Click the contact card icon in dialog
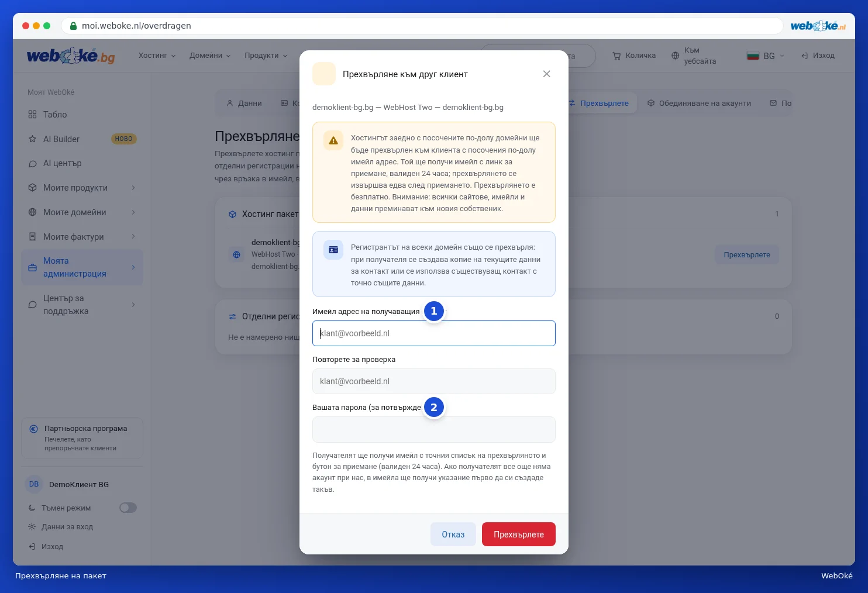868x593 pixels. [333, 250]
